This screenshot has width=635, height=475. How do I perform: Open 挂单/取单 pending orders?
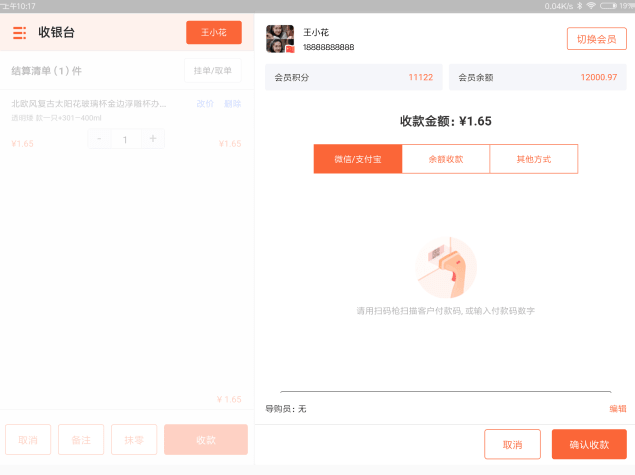coord(213,70)
